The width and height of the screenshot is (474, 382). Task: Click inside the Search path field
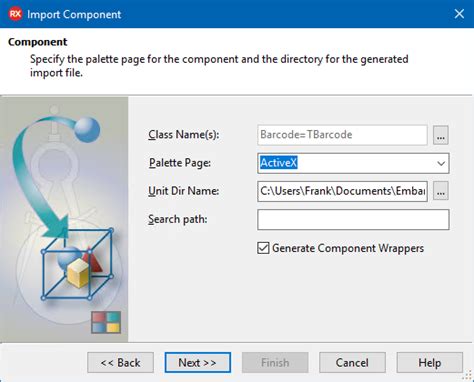353,219
